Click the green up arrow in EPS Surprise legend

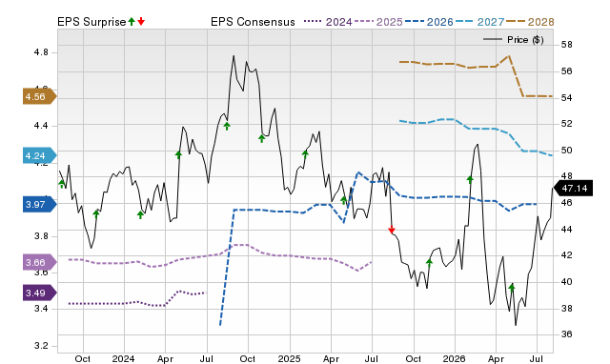tap(132, 21)
